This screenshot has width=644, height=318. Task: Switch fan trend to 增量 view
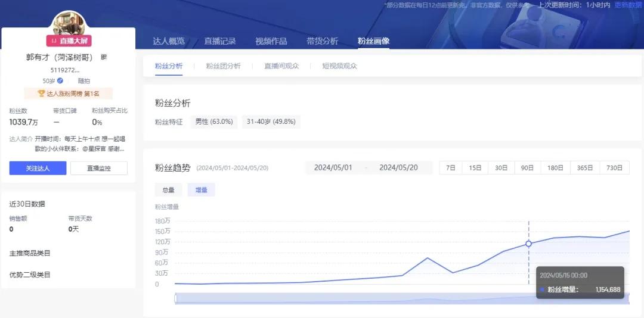point(202,190)
